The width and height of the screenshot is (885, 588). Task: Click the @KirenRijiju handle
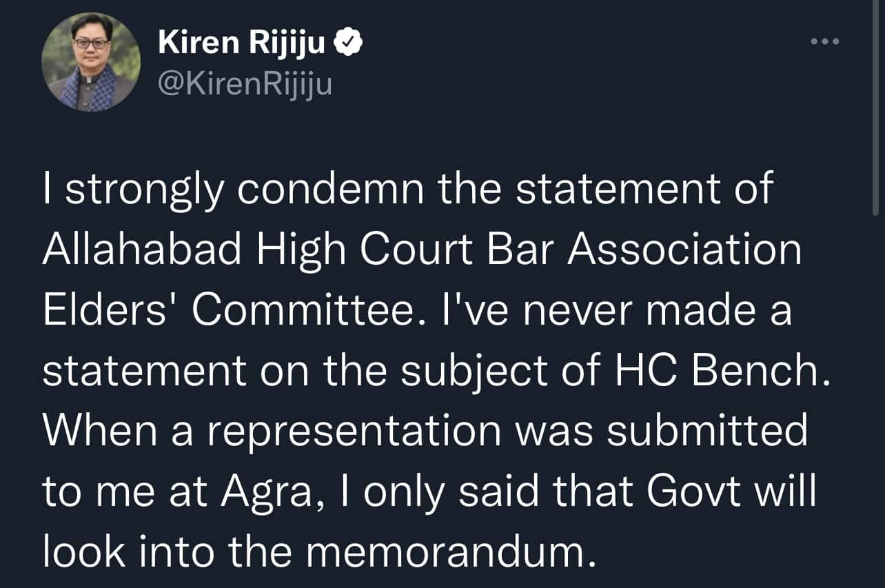click(245, 85)
